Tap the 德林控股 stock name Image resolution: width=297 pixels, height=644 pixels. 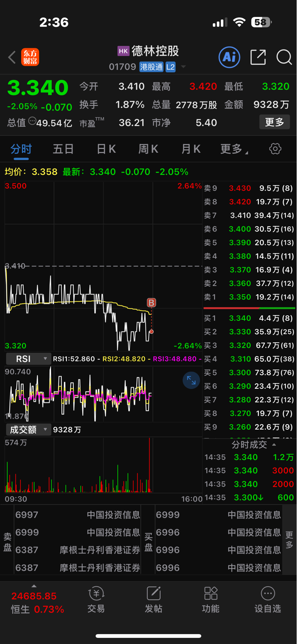(x=155, y=51)
